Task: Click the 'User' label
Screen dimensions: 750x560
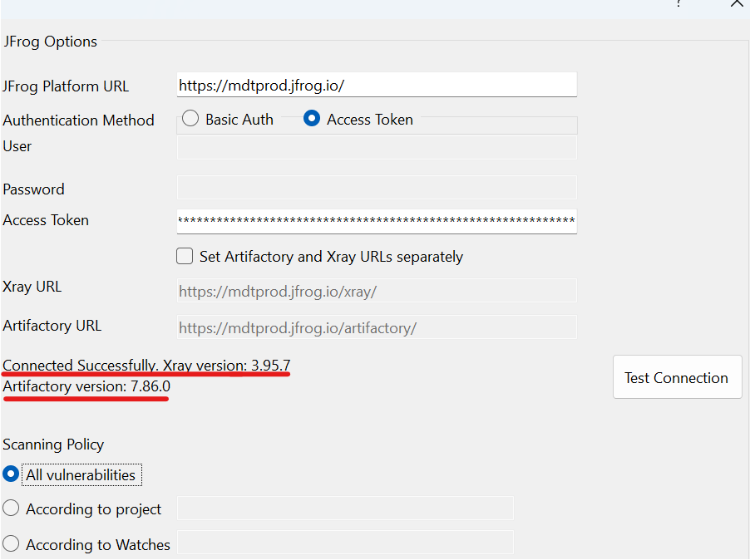Action: [17, 146]
